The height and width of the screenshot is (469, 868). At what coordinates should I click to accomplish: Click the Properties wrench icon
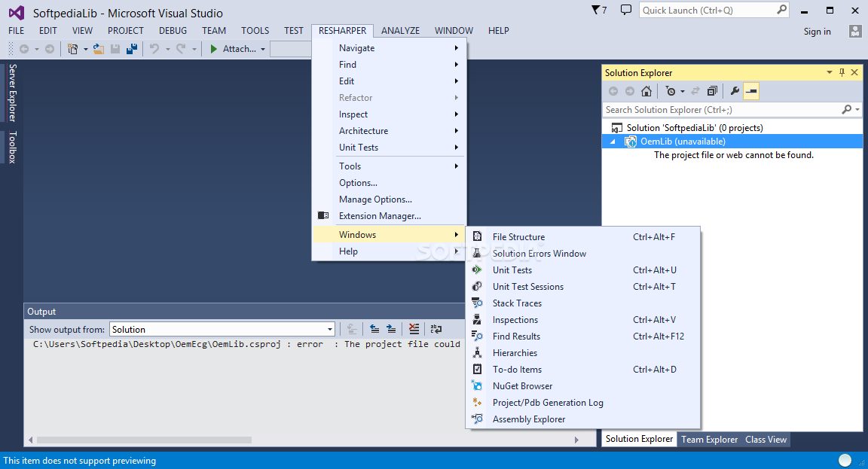(x=735, y=91)
